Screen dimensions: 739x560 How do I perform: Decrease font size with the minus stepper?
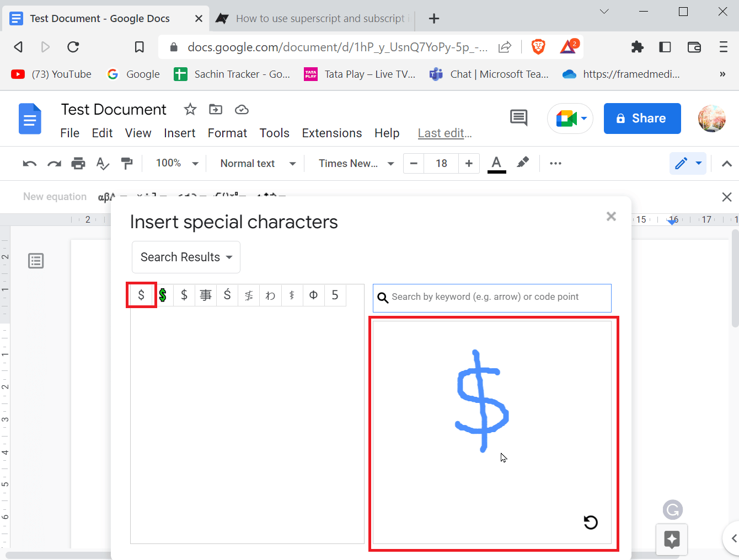(414, 163)
